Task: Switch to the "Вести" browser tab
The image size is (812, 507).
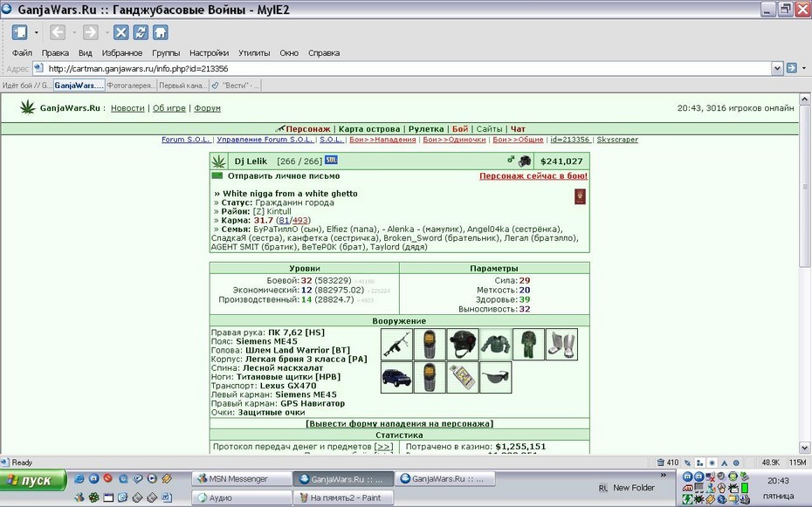Action: pos(235,86)
